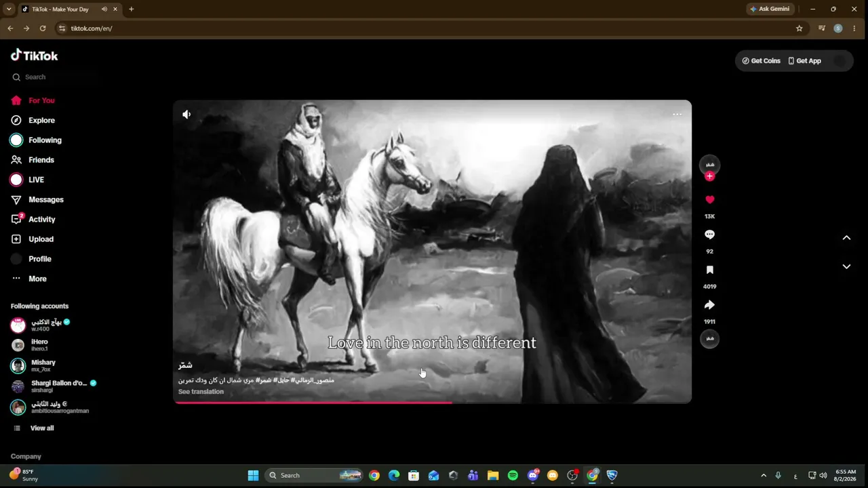
Task: Open the Chrome three-dot menu
Action: click(x=854, y=28)
